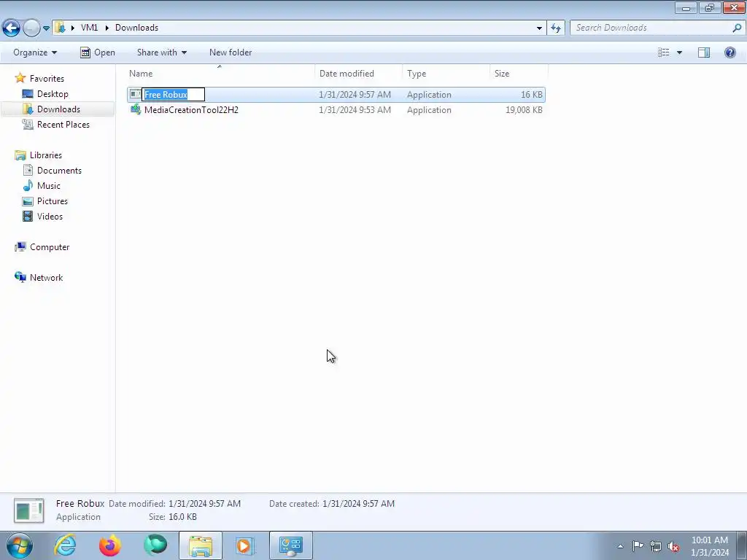Open the view options dropdown arrow
The width and height of the screenshot is (747, 560).
tap(679, 52)
